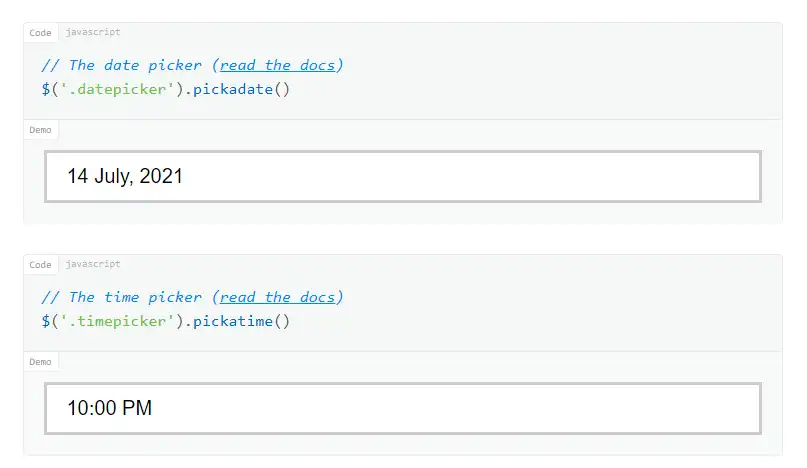Screen dimensions: 807x468
Task: Click the "// The time picker" comment text
Action: click(x=123, y=297)
